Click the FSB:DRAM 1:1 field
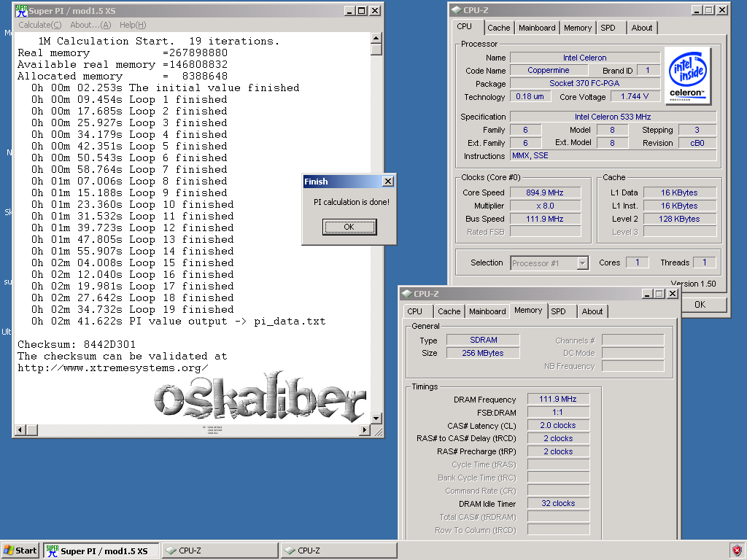The image size is (747, 560). tap(558, 413)
